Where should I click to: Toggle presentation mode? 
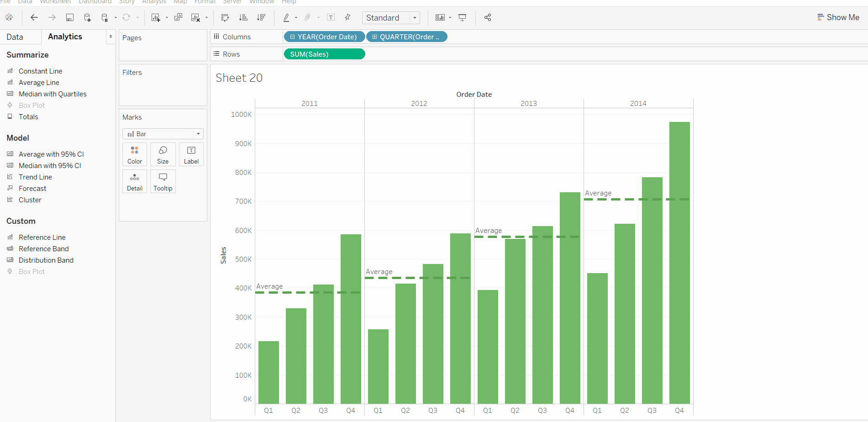point(463,17)
